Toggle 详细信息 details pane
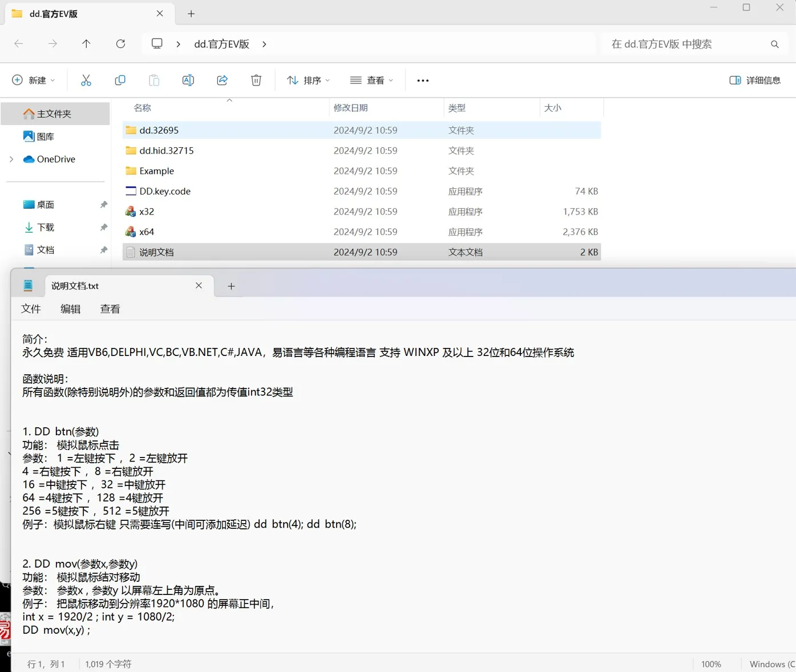Screen dimensions: 796x672 (x=754, y=80)
